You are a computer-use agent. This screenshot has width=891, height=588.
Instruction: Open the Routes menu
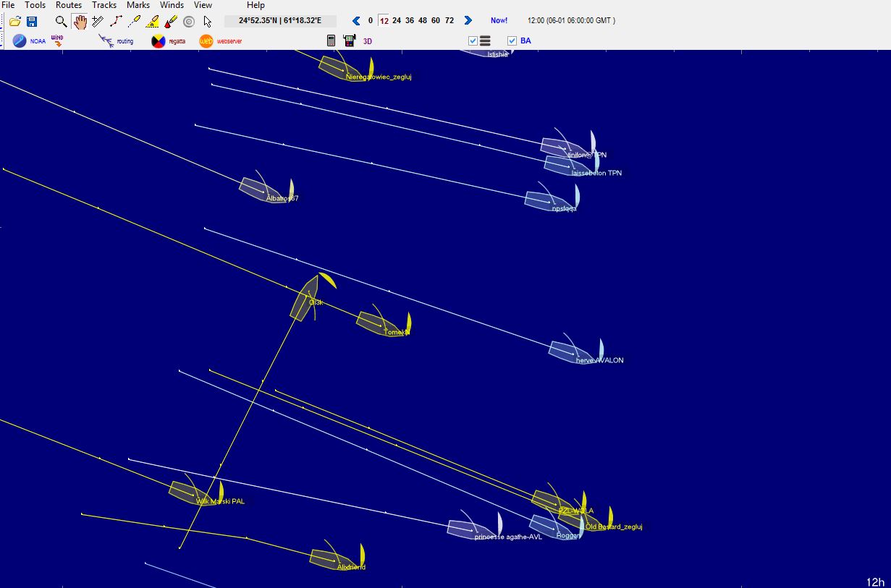point(69,5)
